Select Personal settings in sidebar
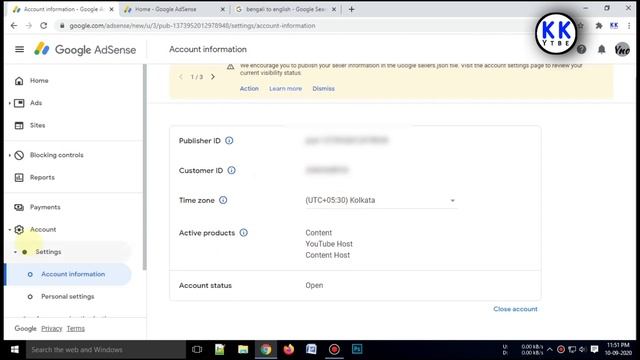The height and width of the screenshot is (360, 640). (68, 297)
